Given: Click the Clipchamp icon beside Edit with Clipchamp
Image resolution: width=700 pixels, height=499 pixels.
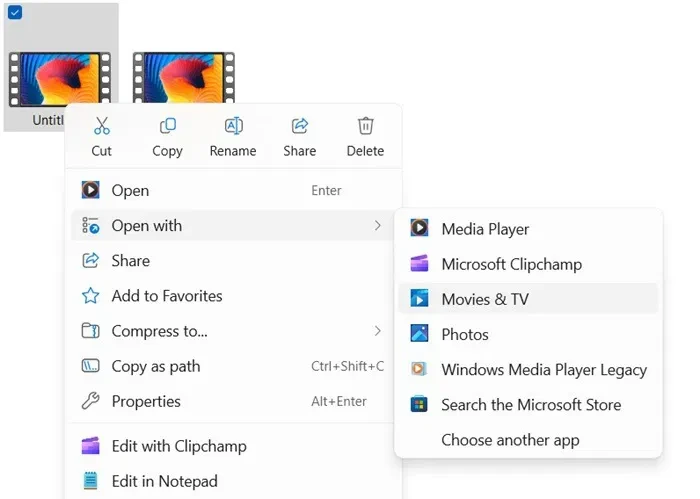Looking at the screenshot, I should click(x=91, y=446).
